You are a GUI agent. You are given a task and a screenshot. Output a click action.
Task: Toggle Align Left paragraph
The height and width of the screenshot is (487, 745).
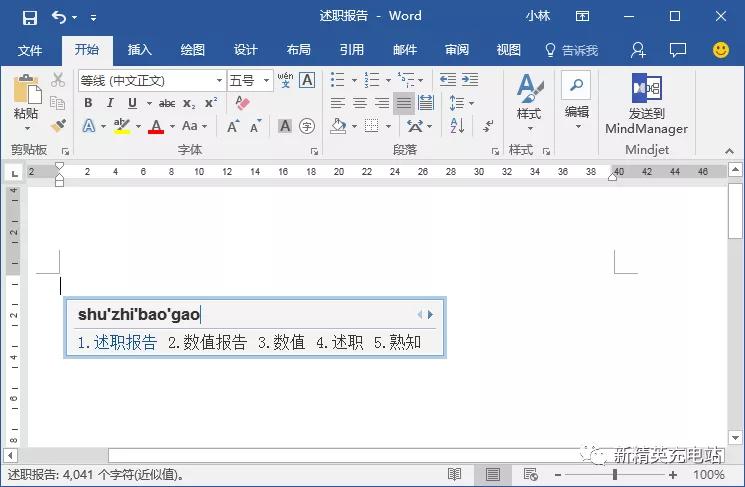(337, 103)
